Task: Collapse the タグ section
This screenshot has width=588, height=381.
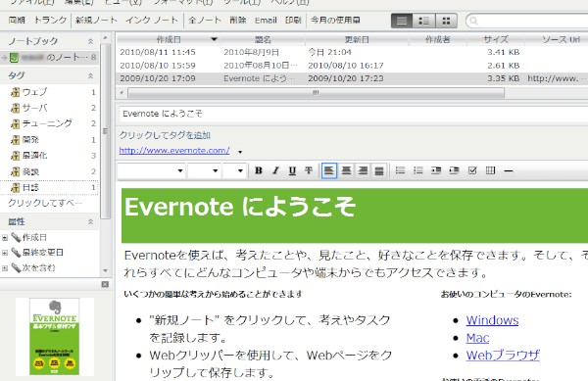Action: pos(90,76)
